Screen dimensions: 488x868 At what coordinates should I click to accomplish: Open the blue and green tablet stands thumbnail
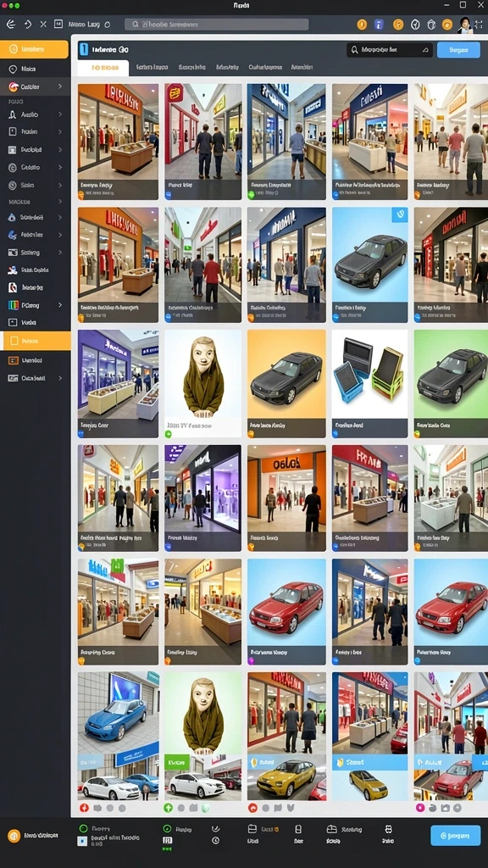click(369, 384)
